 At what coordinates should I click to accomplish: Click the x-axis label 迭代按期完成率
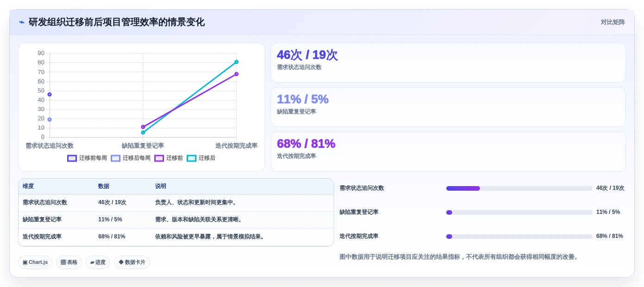[236, 146]
